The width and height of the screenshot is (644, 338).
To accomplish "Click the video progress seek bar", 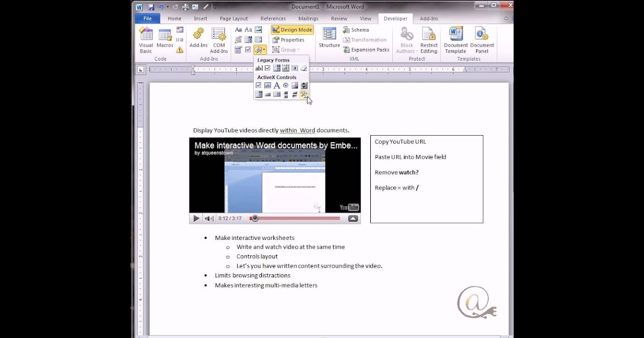I will (x=295, y=218).
